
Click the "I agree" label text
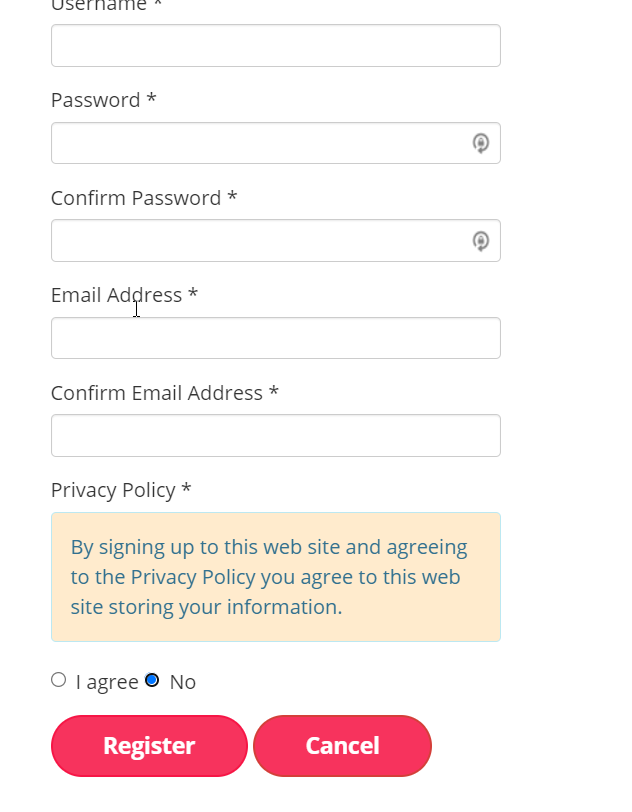pyautogui.click(x=107, y=682)
